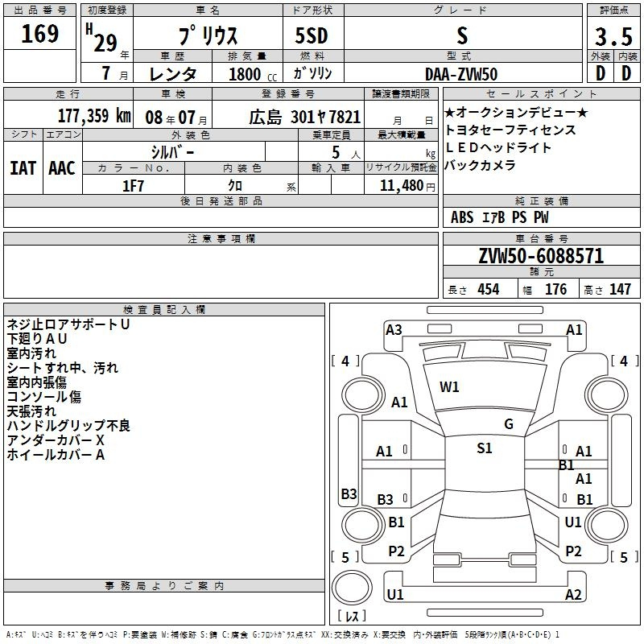Select the overall score 3.5

[x=612, y=37]
